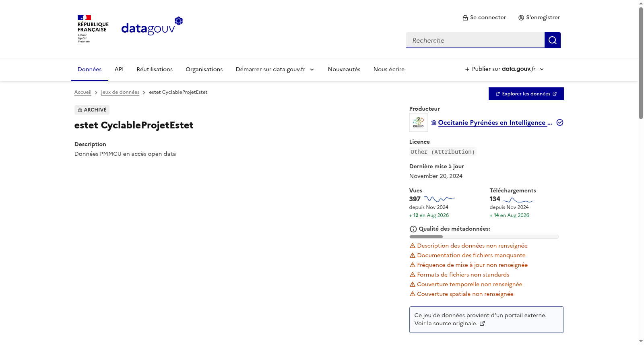Click the Se connecter link
644x345 pixels.
484,18
